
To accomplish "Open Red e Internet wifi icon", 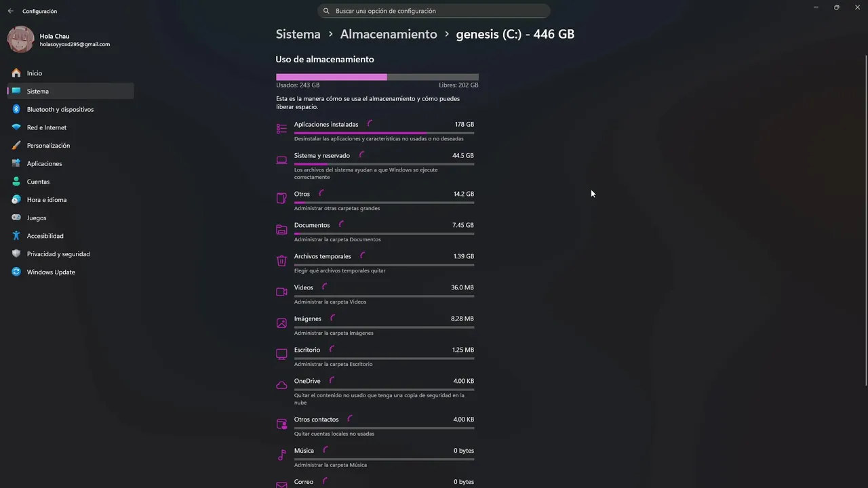I will click(x=16, y=127).
